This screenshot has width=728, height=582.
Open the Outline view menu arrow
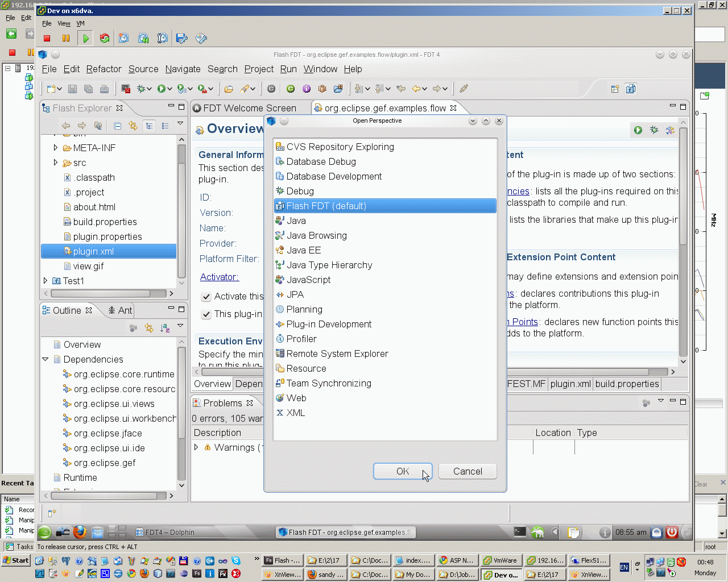click(180, 326)
